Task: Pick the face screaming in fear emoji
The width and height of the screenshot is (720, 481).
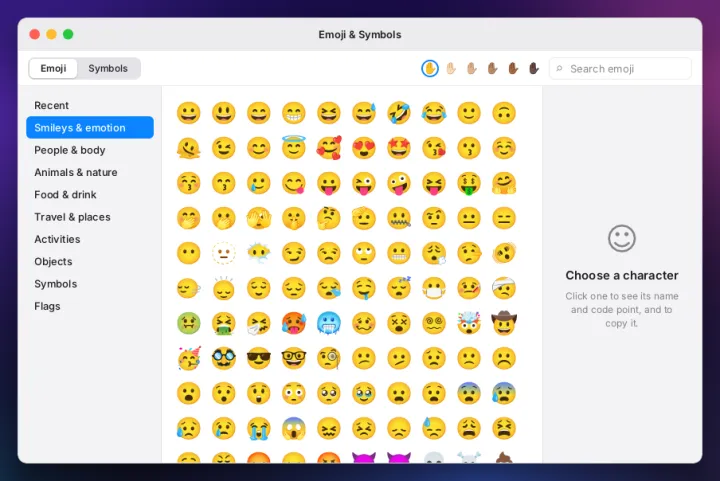Action: click(x=293, y=429)
